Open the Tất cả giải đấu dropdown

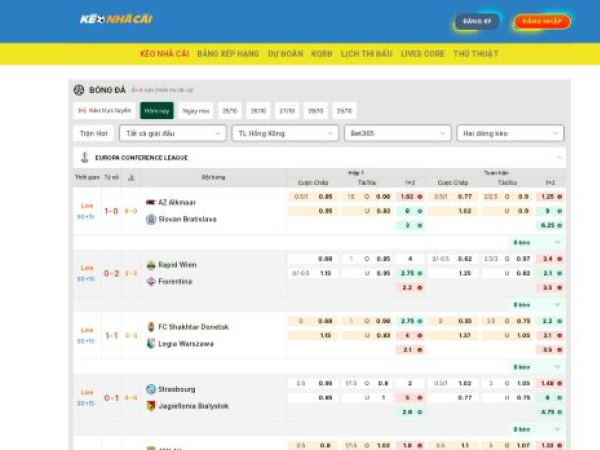click(x=172, y=133)
